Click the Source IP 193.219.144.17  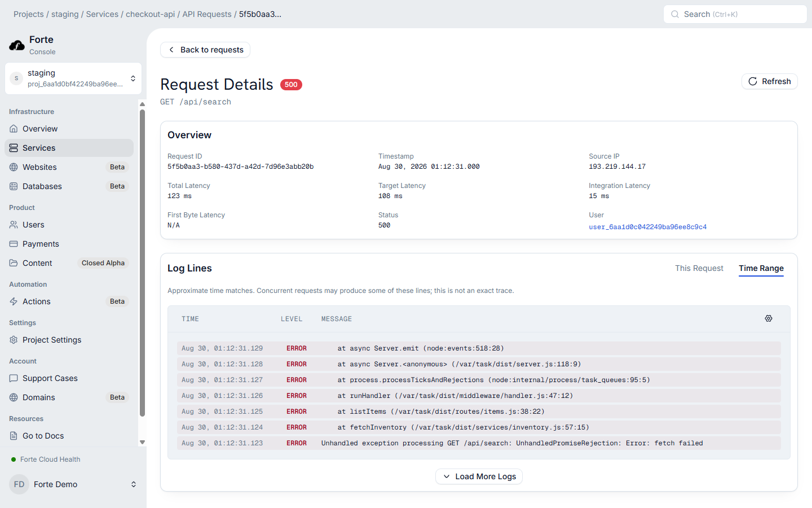[617, 167]
